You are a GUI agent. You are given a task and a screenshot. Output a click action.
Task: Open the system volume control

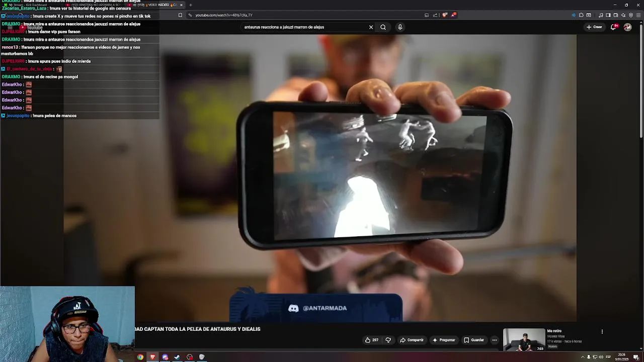tap(601, 357)
